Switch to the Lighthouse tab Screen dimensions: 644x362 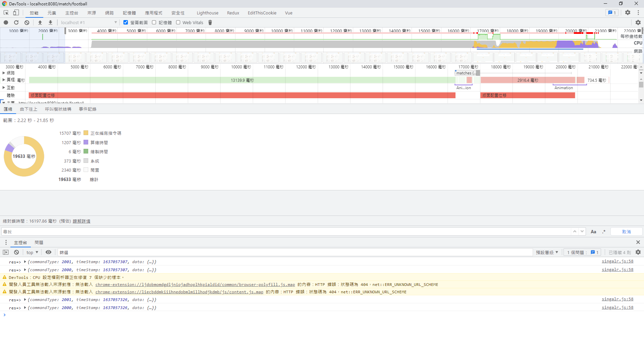click(207, 13)
